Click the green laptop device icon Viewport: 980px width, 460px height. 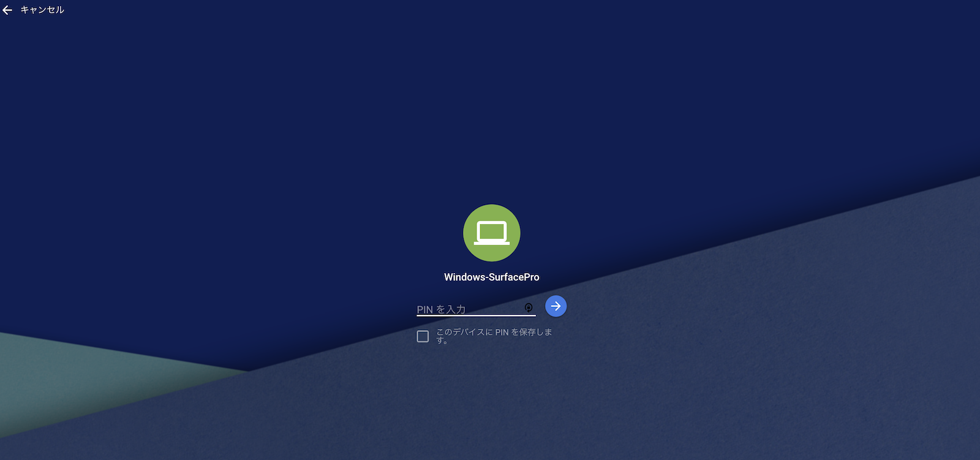[x=492, y=233]
